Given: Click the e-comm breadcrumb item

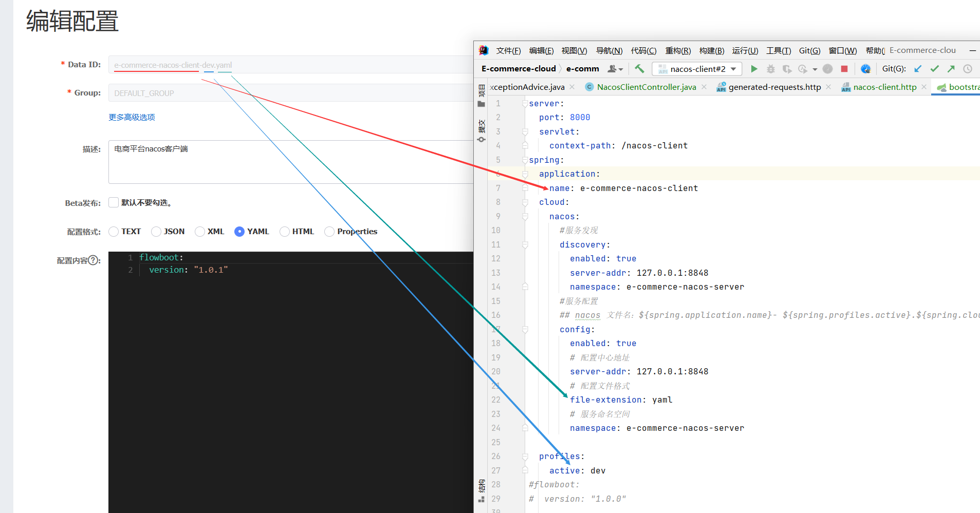Looking at the screenshot, I should (x=583, y=69).
